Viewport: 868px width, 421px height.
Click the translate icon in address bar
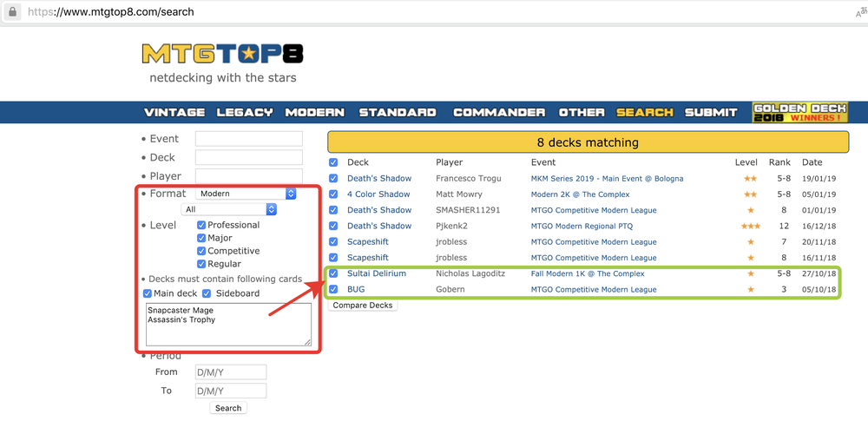[859, 12]
